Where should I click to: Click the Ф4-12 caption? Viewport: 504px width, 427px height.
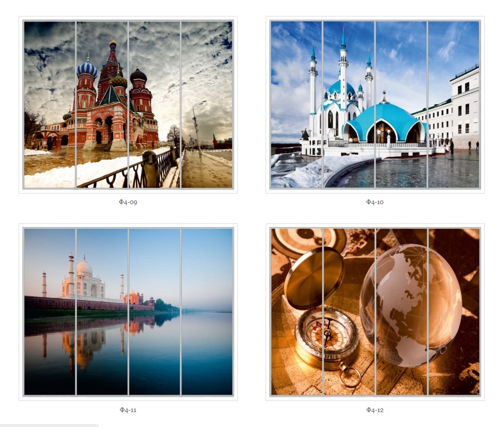coord(375,409)
